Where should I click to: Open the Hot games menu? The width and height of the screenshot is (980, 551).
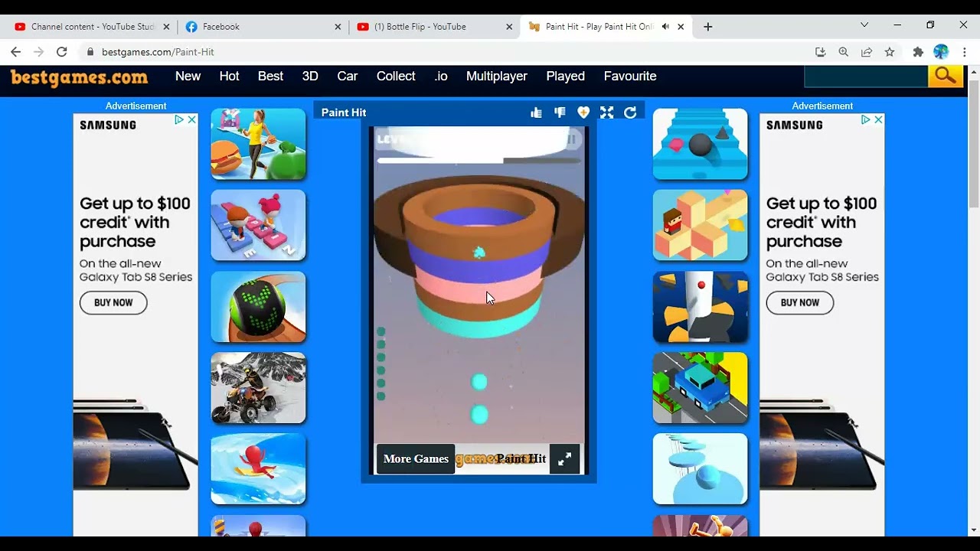(x=229, y=76)
